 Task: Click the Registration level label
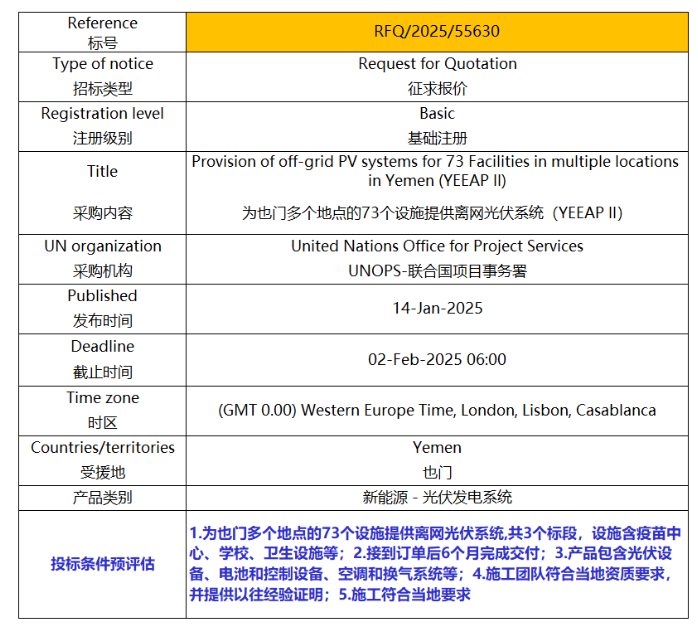point(102,114)
